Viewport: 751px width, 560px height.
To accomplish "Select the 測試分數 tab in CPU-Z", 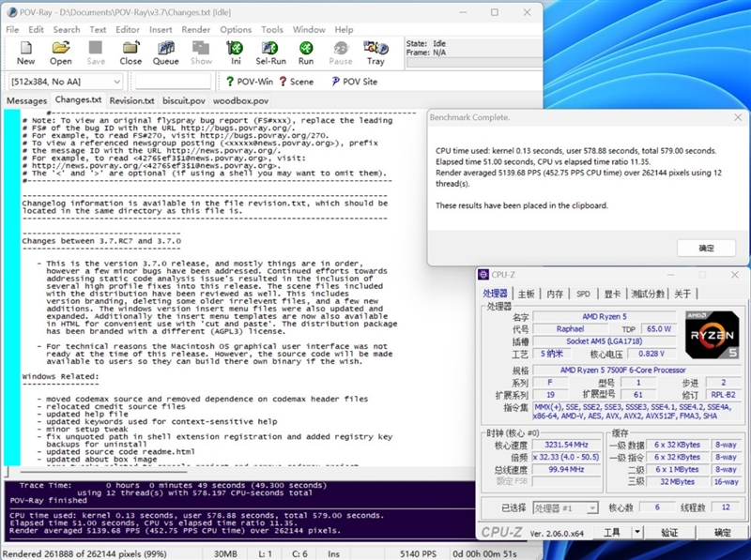I will tap(648, 294).
